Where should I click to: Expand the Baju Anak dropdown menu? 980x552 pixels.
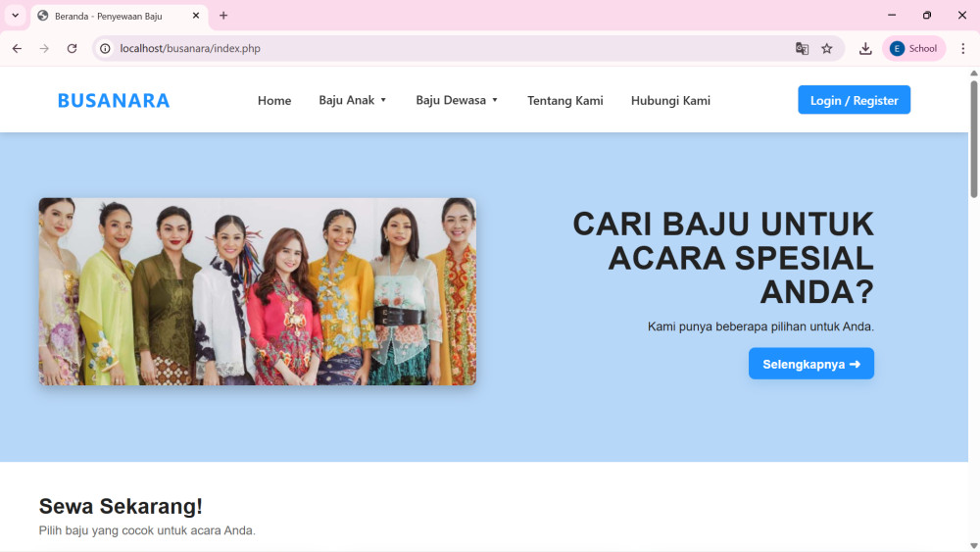click(x=353, y=100)
